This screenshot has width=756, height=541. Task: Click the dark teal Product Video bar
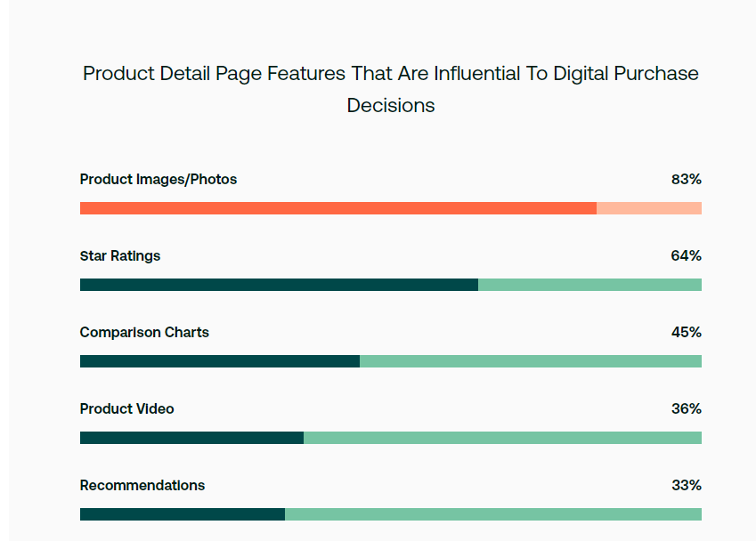[x=191, y=438]
